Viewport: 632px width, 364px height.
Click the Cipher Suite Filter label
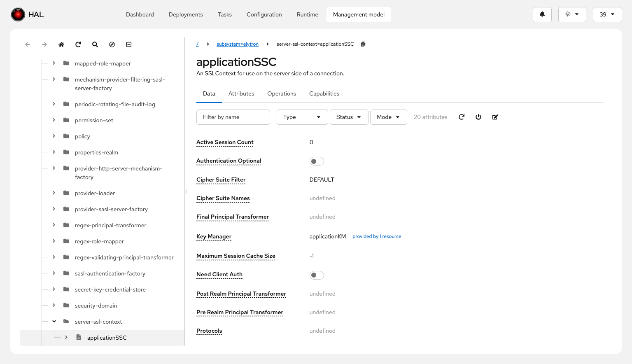pyautogui.click(x=221, y=180)
